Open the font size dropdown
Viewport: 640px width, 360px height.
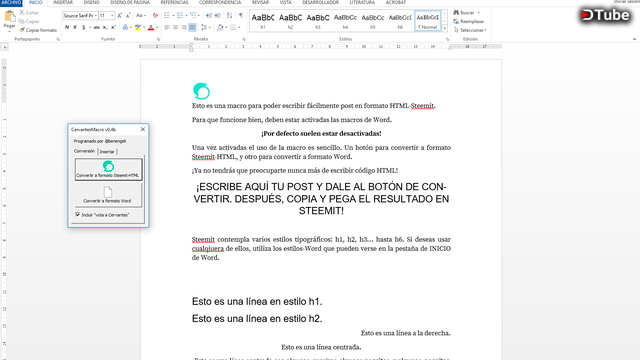click(x=112, y=16)
